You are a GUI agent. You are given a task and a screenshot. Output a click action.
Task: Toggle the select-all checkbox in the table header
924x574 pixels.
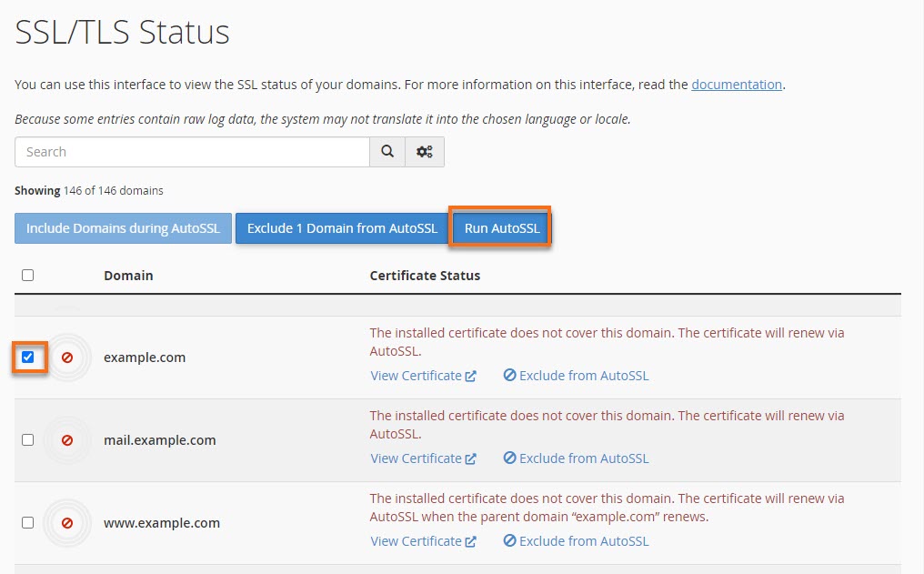(x=27, y=275)
